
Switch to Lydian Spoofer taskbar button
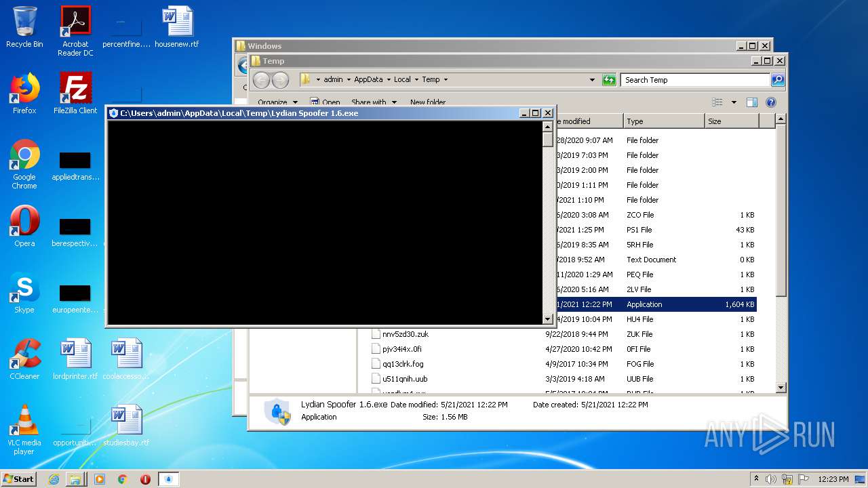pyautogui.click(x=169, y=479)
